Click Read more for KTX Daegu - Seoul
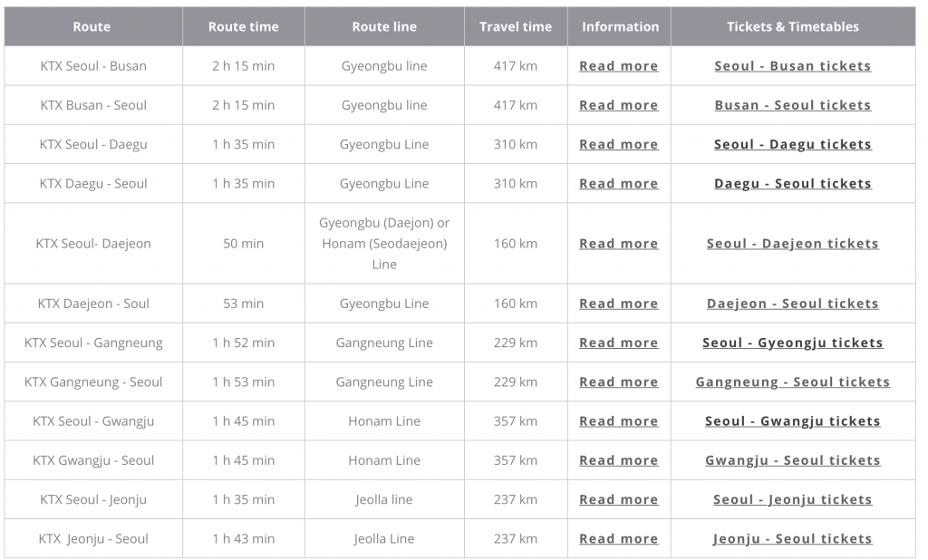Viewport: 928px width, 560px height. [619, 183]
